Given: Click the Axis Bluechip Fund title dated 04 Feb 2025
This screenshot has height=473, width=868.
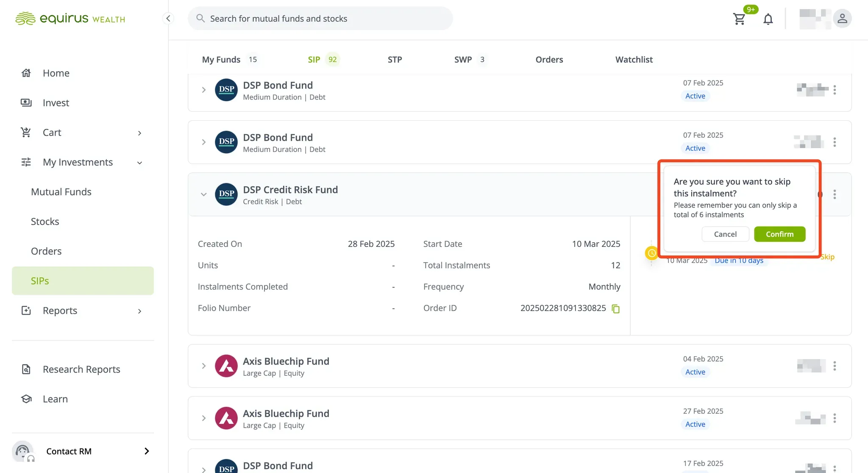Looking at the screenshot, I should [286, 361].
